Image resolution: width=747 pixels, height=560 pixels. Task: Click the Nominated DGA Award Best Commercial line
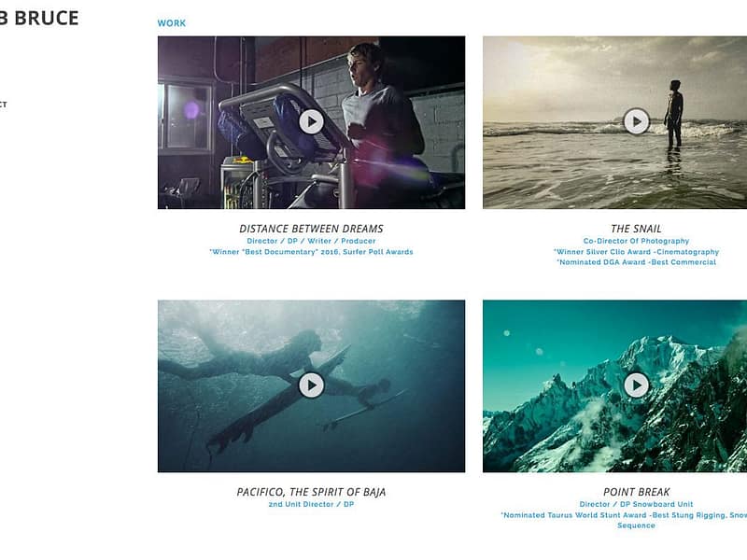pos(636,262)
